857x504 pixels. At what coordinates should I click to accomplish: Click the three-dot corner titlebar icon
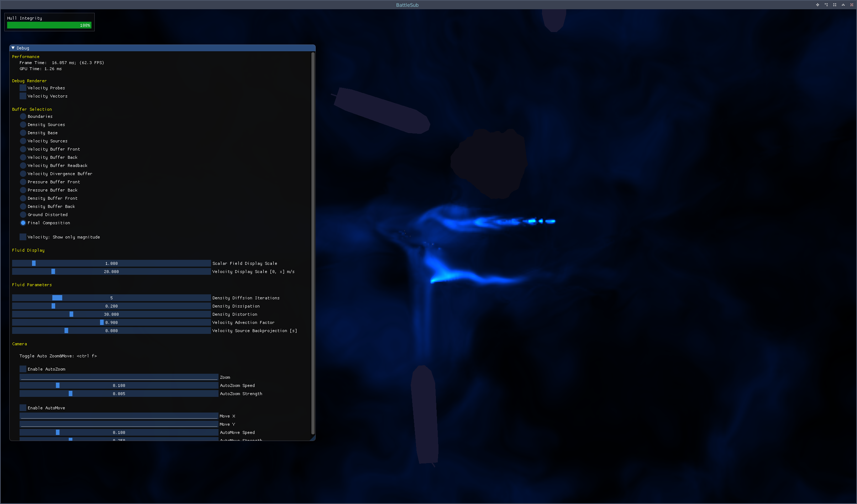click(x=826, y=5)
